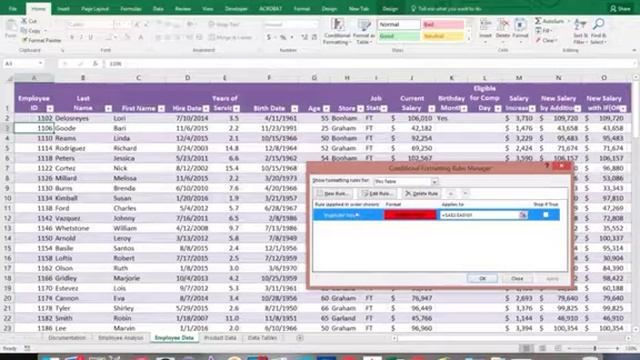Open the Last Name filter dropdown
640x360 pixels.
(108, 109)
